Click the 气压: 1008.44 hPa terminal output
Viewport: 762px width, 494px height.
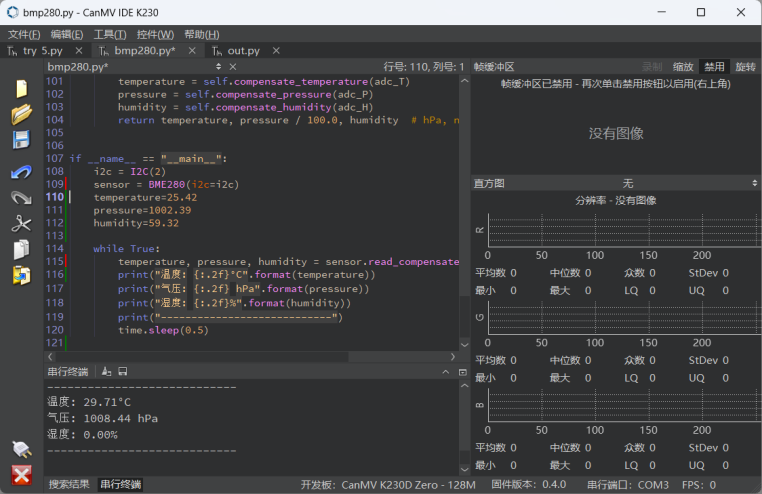103,418
